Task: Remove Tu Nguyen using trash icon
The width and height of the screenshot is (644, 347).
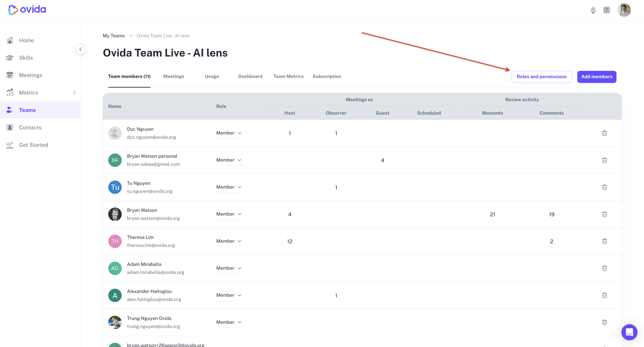Action: pos(604,187)
